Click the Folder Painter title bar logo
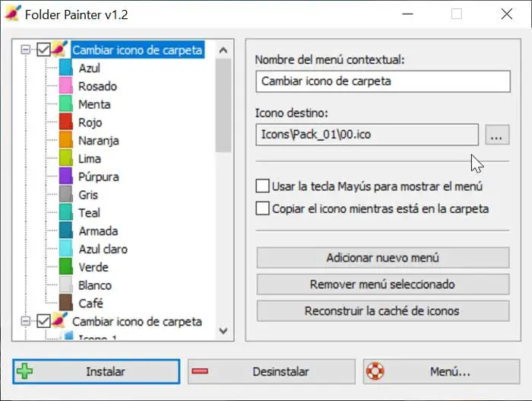 pos(13,14)
